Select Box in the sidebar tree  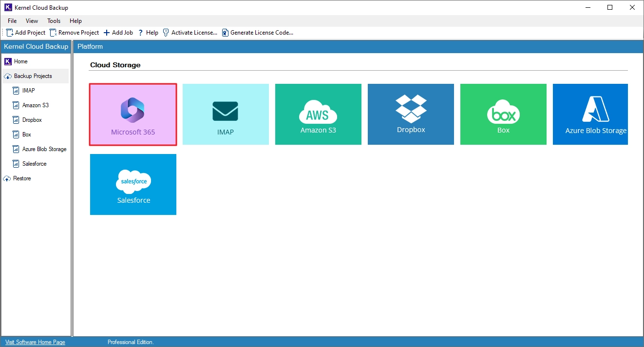[x=22, y=135]
